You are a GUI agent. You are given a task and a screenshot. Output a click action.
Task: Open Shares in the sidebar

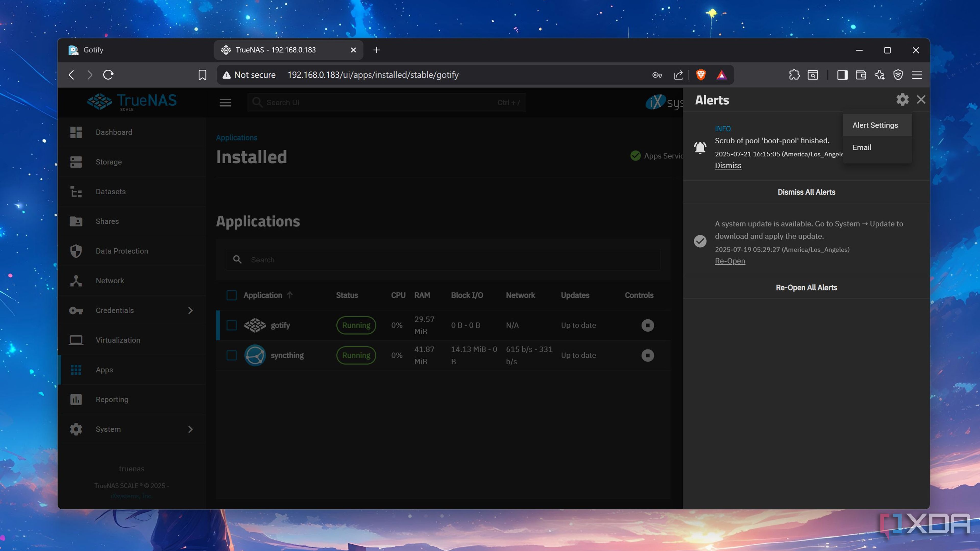tap(132, 221)
